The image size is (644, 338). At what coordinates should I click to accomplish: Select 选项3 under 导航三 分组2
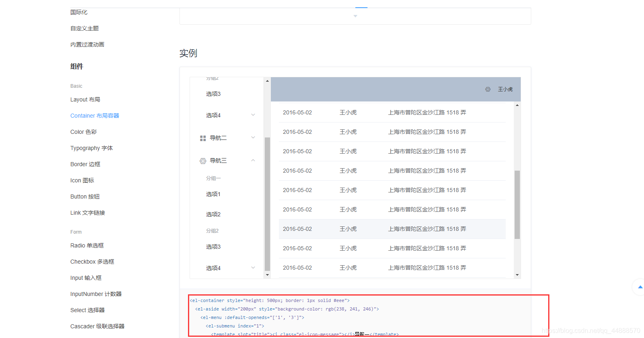(x=213, y=247)
